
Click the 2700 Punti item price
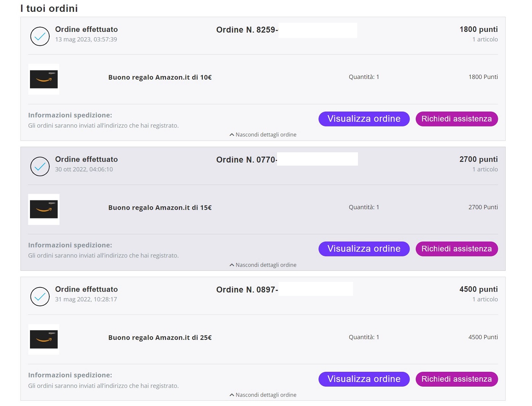[x=483, y=207]
